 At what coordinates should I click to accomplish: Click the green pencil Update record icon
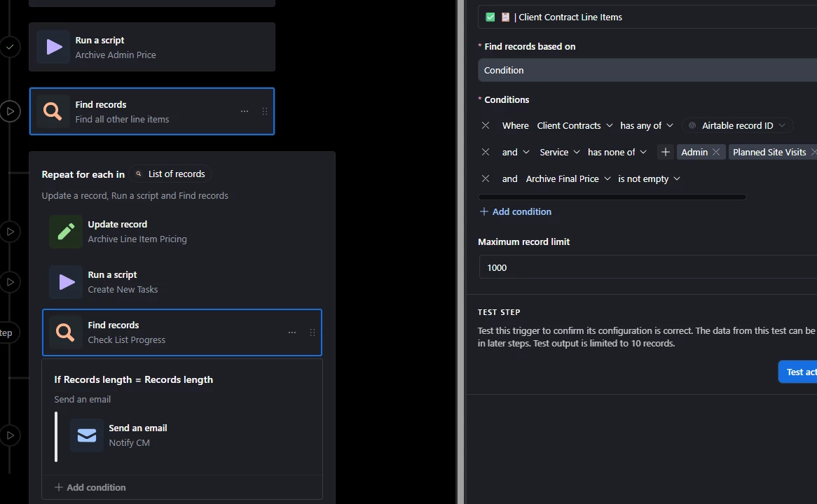pos(66,232)
